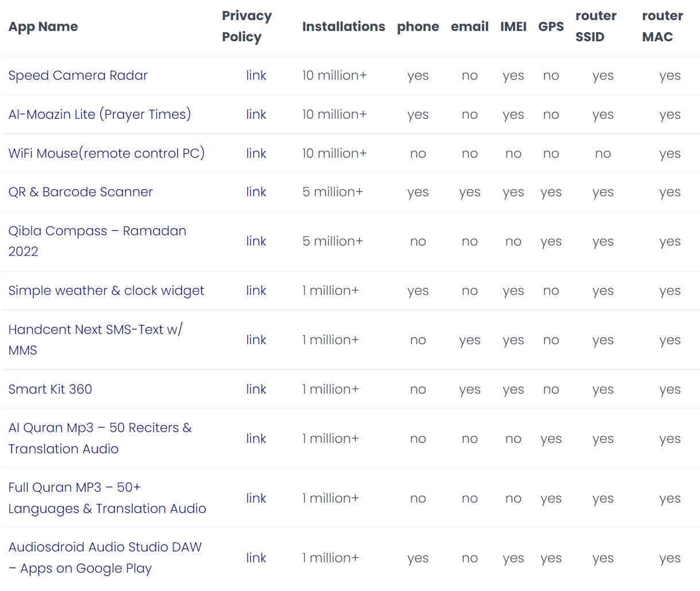Click the 10 million+ cell for Speed Camera Radar
This screenshot has width=700, height=591.
pyautogui.click(x=334, y=76)
